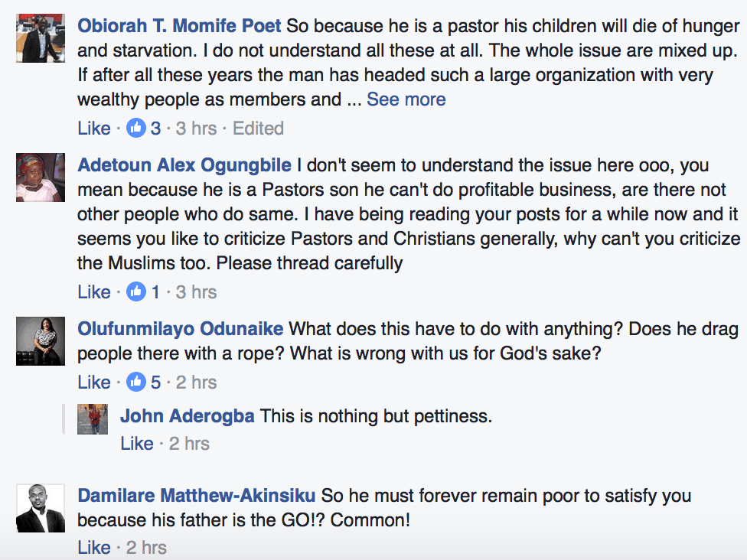Open the Damilare Matthew-Akinsiku name link
This screenshot has width=747, height=560.
(197, 496)
